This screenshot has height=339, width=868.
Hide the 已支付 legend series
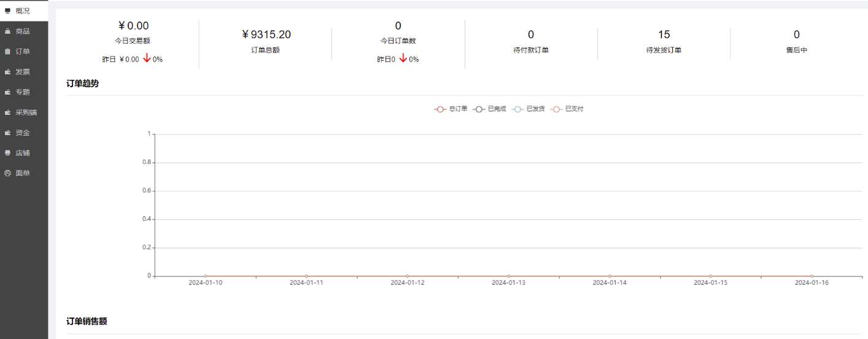pyautogui.click(x=567, y=109)
